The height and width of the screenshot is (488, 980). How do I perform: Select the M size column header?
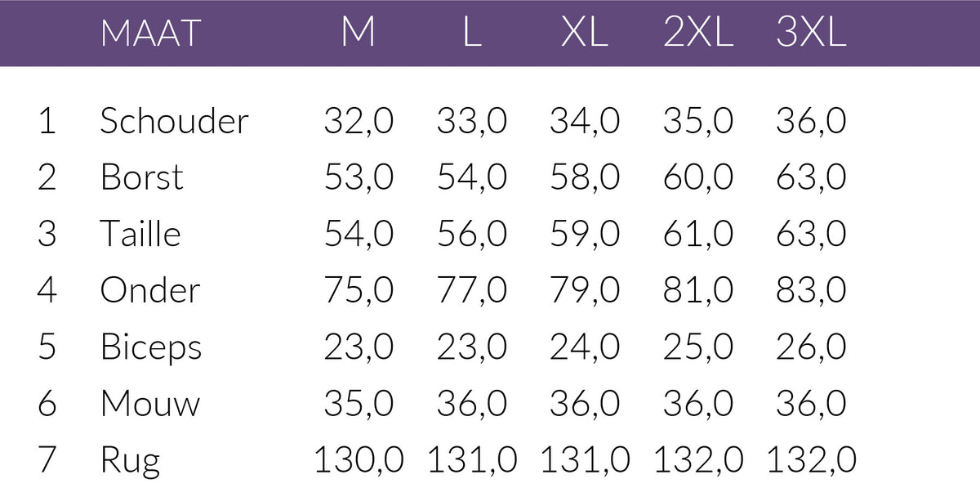359,34
